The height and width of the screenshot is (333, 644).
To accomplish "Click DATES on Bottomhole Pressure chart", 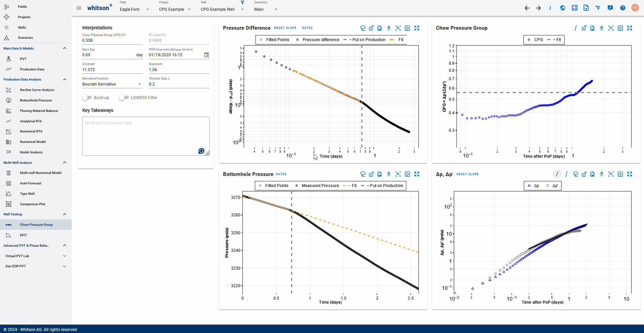I will 281,174.
